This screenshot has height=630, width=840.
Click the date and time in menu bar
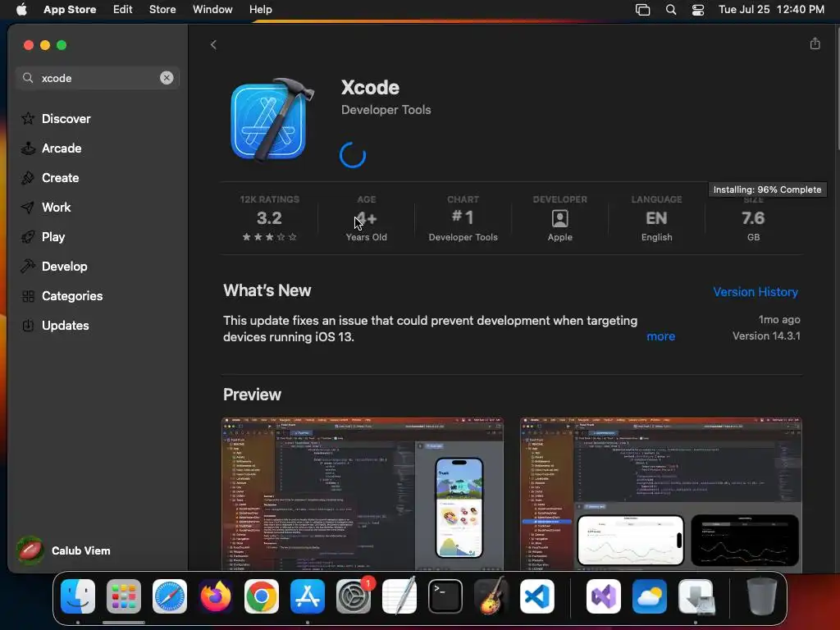click(771, 10)
